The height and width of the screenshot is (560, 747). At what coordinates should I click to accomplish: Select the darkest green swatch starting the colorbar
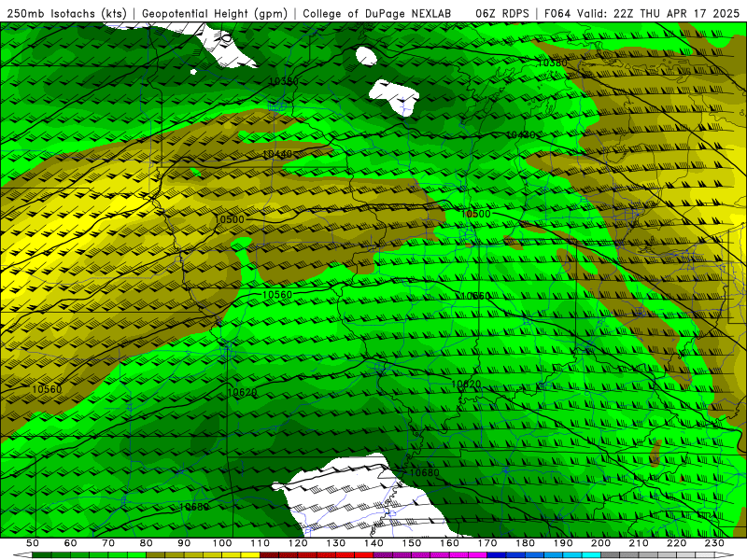pos(42,554)
